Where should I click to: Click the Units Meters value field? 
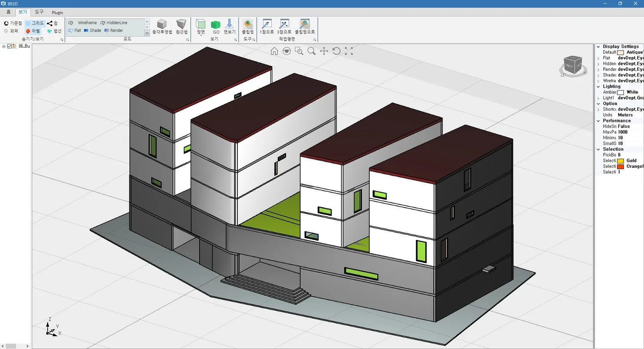point(630,115)
